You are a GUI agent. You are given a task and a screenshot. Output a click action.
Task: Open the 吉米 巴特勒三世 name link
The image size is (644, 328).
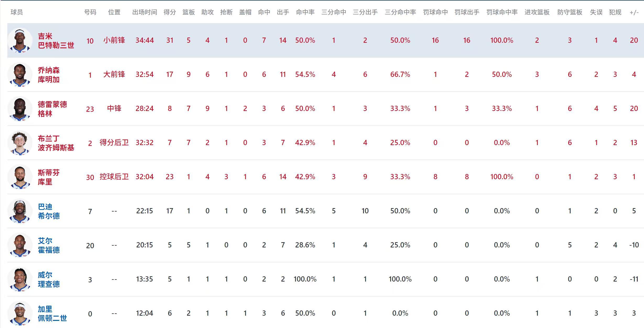(x=56, y=41)
